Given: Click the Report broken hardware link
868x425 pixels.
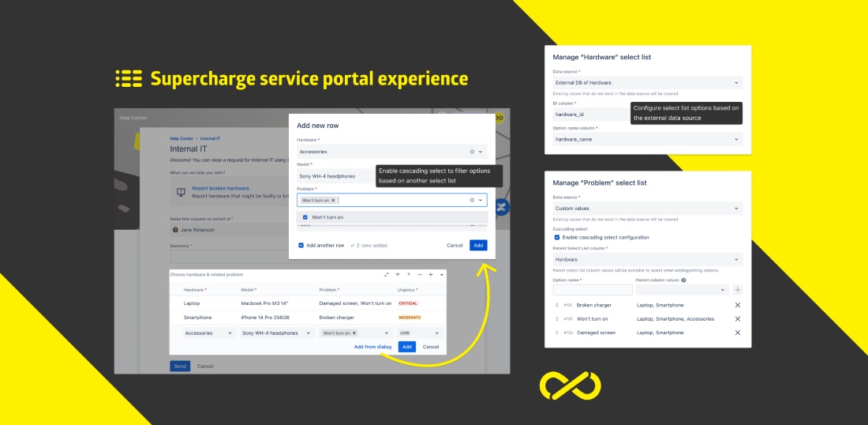Looking at the screenshot, I should point(220,188).
